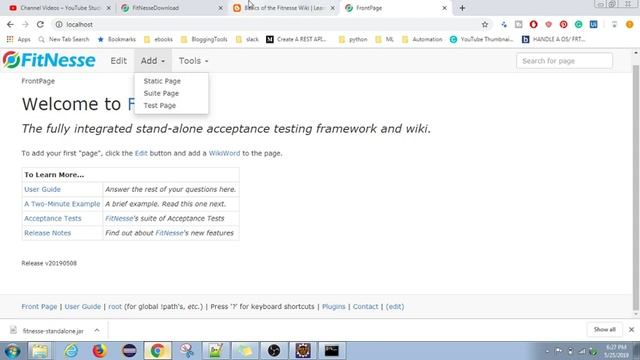Open command prompt from taskbar

click(x=331, y=351)
